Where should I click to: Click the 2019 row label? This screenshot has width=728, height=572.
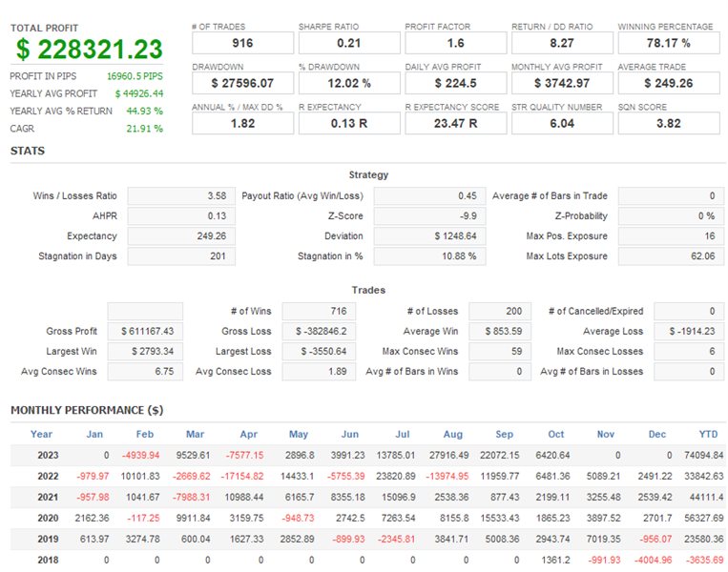click(48, 539)
